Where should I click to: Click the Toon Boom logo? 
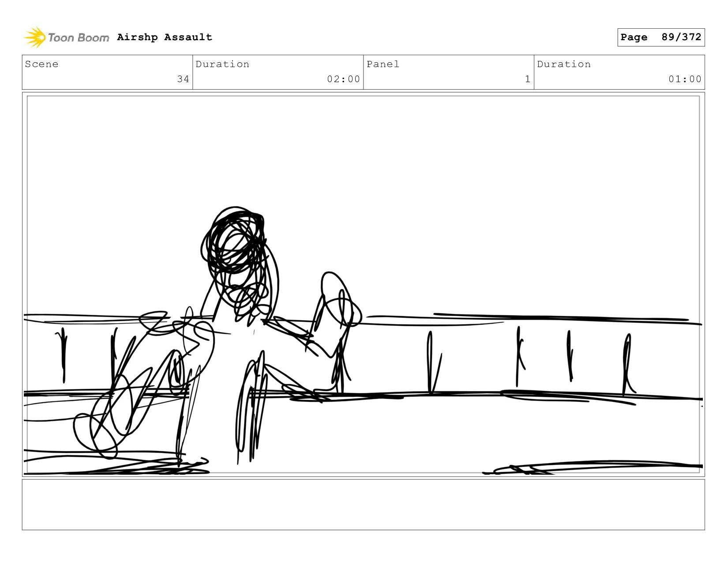pyautogui.click(x=66, y=38)
